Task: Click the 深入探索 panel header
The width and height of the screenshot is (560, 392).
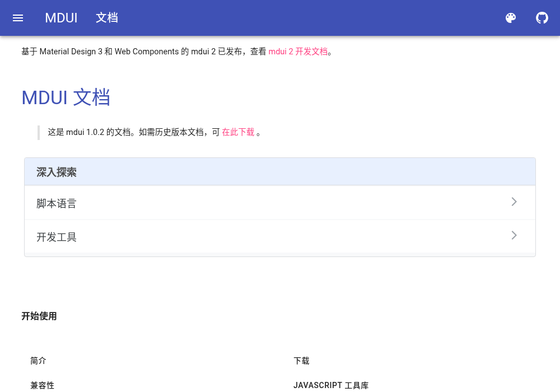Action: (x=280, y=172)
